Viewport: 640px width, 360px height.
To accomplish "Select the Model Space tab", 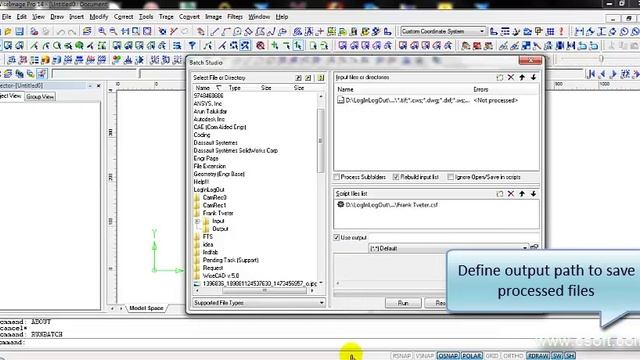I will [x=146, y=308].
